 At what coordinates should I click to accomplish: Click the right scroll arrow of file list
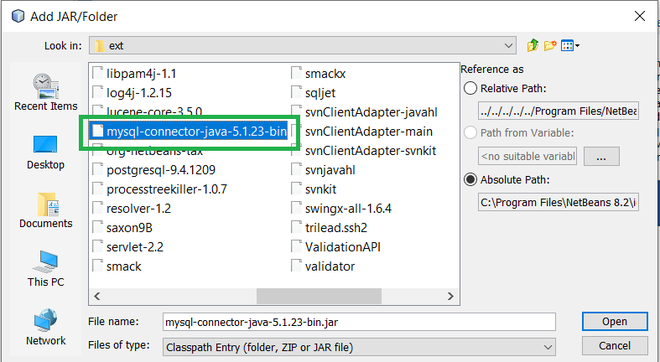pos(450,296)
